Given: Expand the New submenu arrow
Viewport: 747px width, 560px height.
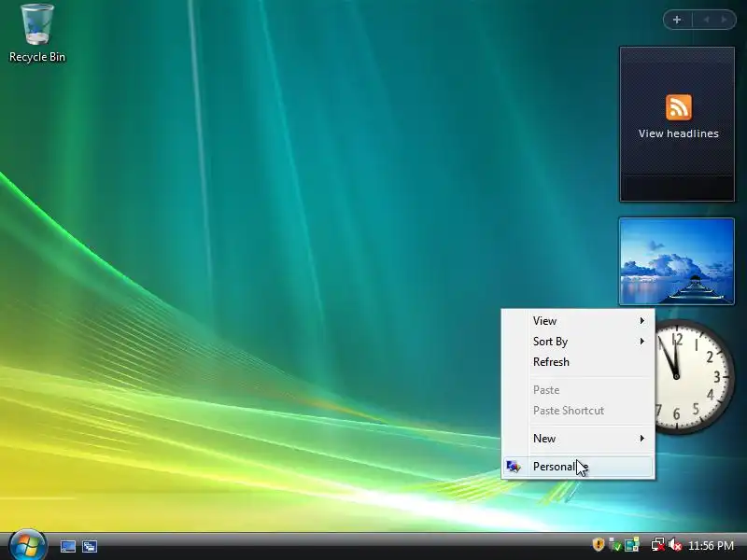Looking at the screenshot, I should pos(641,439).
